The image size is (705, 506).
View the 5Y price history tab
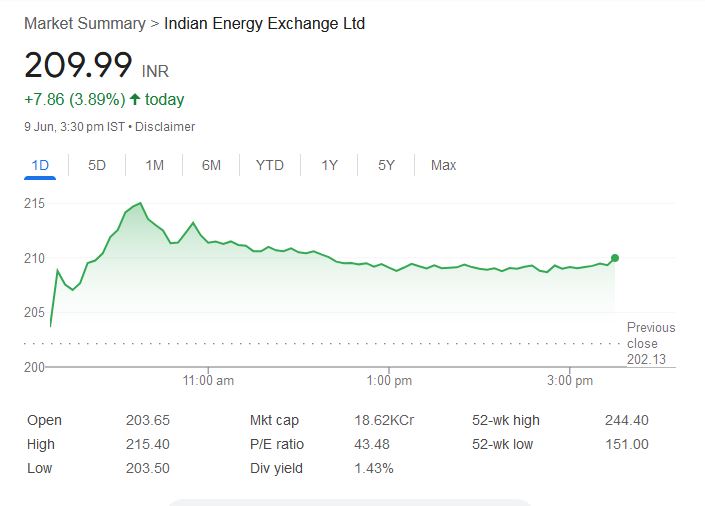[x=387, y=165]
